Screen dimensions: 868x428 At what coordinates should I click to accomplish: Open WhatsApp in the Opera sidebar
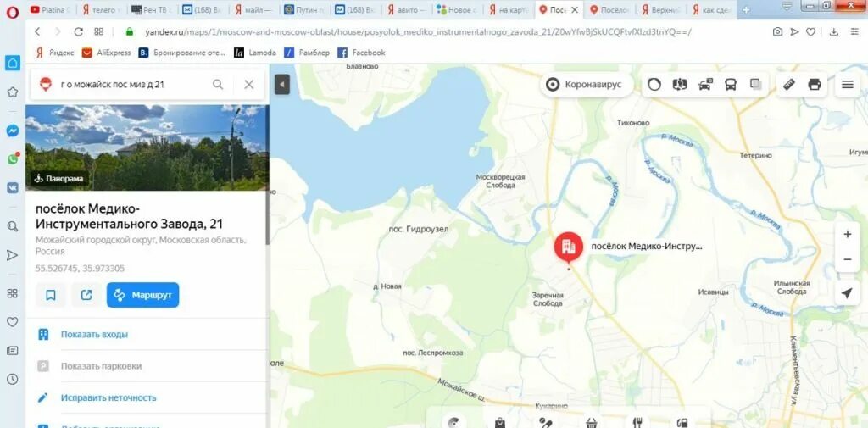(x=12, y=158)
